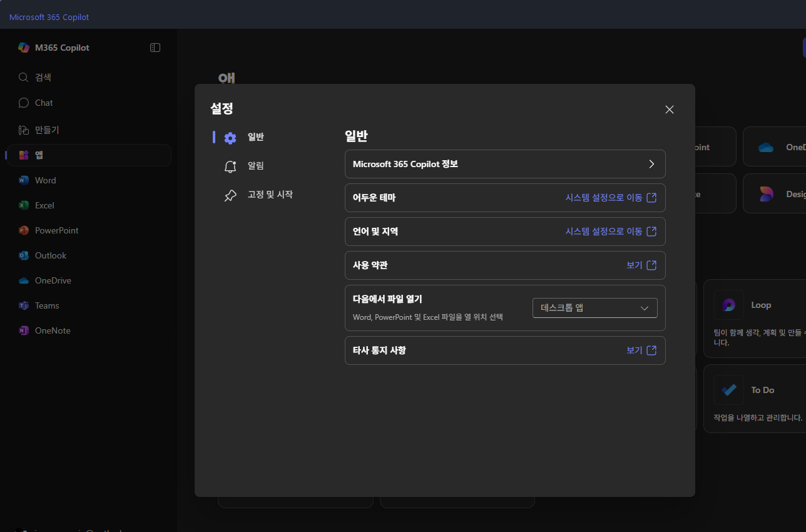
Task: Click the Chat bubble icon
Action: [24, 103]
